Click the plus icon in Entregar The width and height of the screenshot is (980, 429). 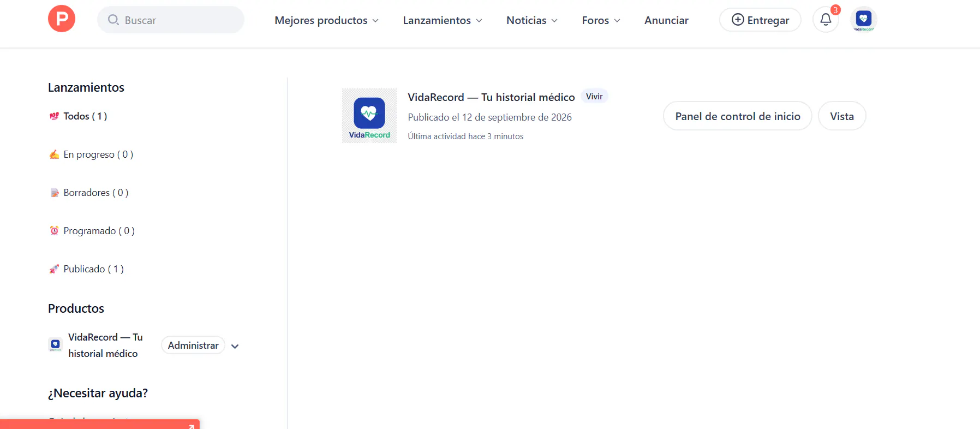(738, 20)
